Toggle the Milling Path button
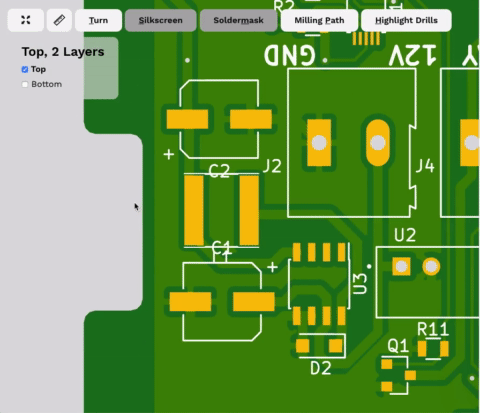This screenshot has width=480, height=413. [x=319, y=20]
